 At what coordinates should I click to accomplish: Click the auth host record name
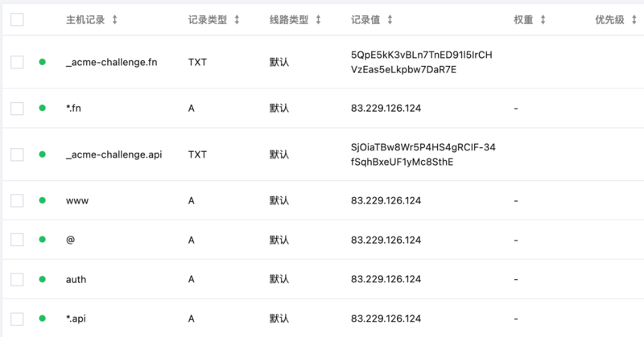click(76, 279)
